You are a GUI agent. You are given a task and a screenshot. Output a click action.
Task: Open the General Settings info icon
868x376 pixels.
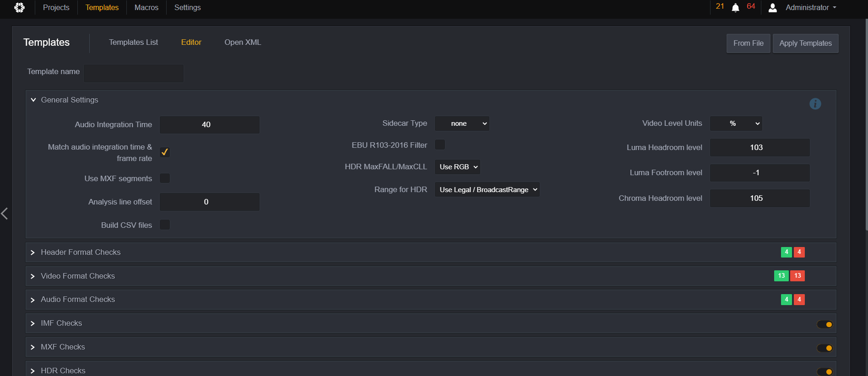click(x=815, y=104)
